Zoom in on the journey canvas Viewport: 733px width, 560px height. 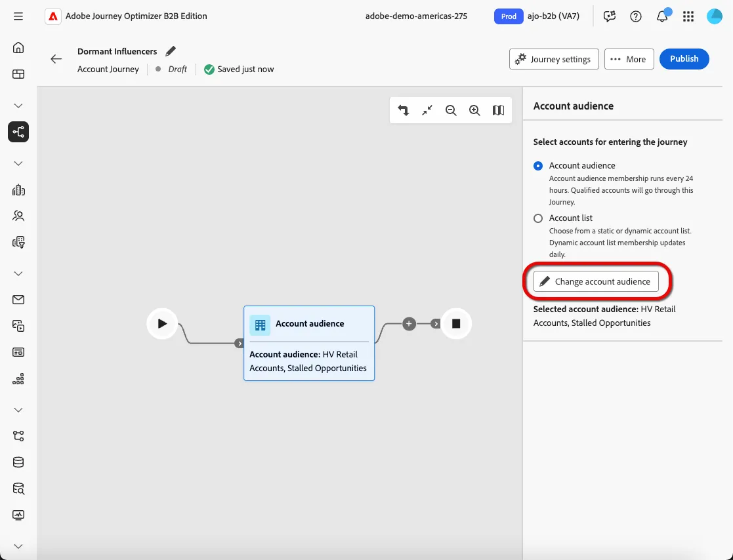pyautogui.click(x=474, y=110)
